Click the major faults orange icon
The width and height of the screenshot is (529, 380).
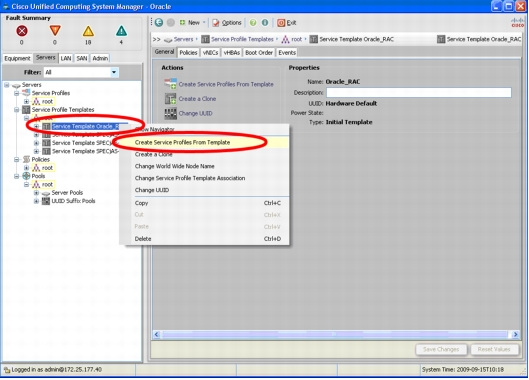55,31
